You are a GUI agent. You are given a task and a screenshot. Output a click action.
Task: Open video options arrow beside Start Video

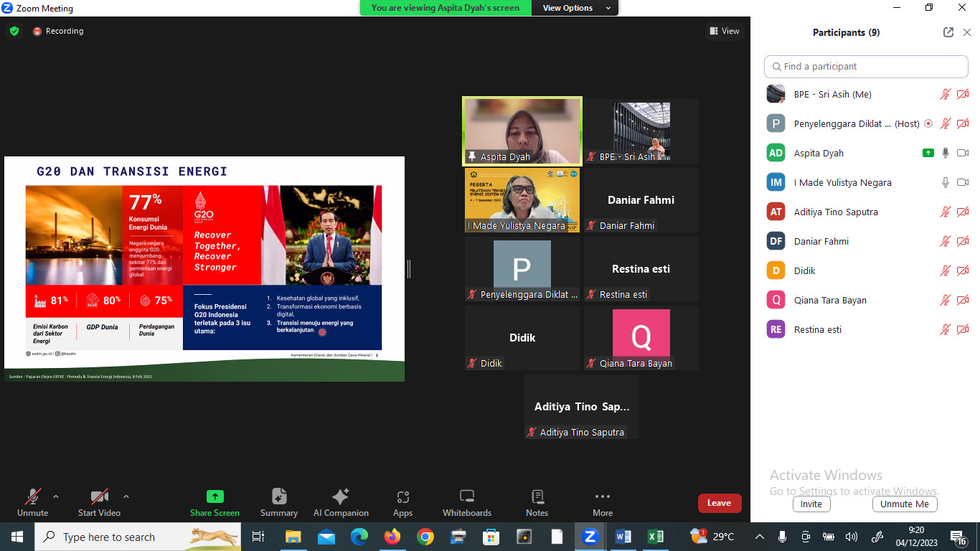(x=126, y=496)
